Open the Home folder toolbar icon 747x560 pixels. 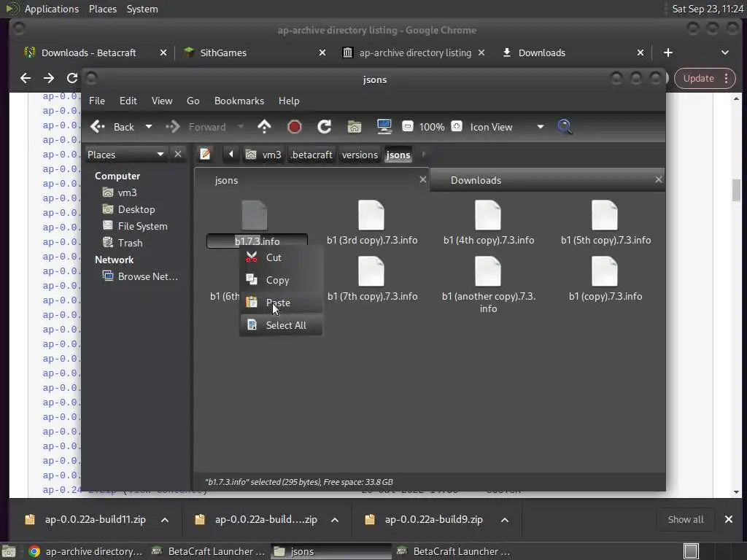tap(355, 127)
